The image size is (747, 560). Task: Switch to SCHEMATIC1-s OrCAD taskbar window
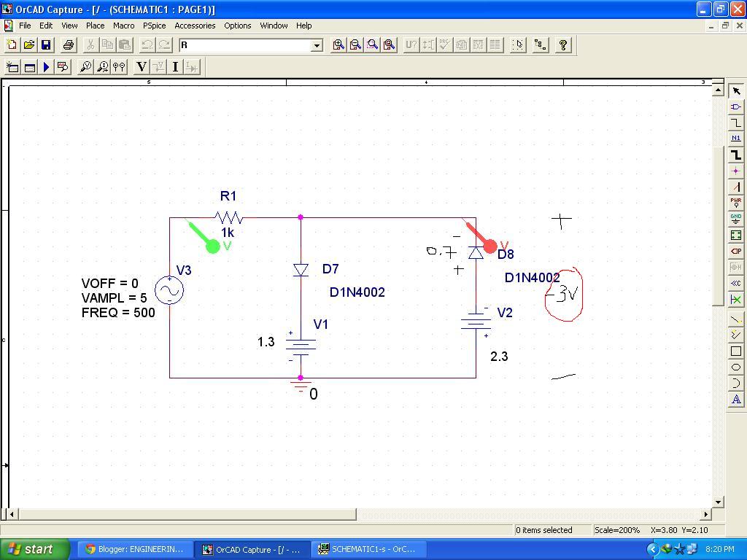tap(368, 549)
